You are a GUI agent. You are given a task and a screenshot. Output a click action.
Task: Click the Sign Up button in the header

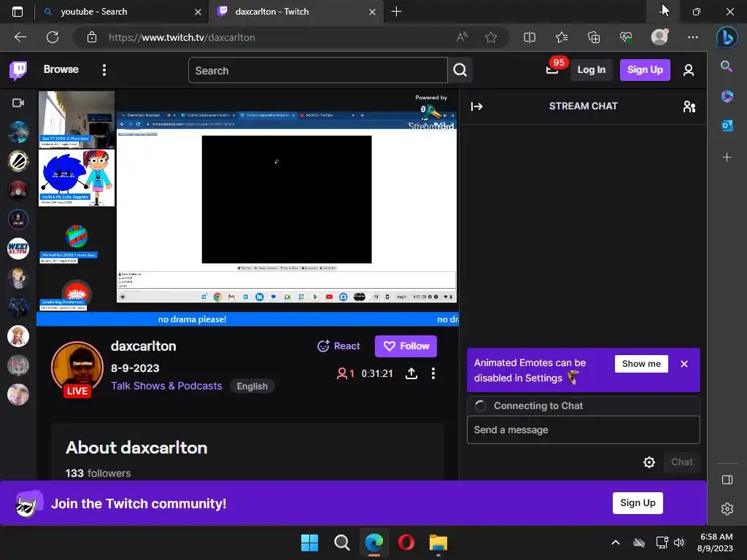645,70
